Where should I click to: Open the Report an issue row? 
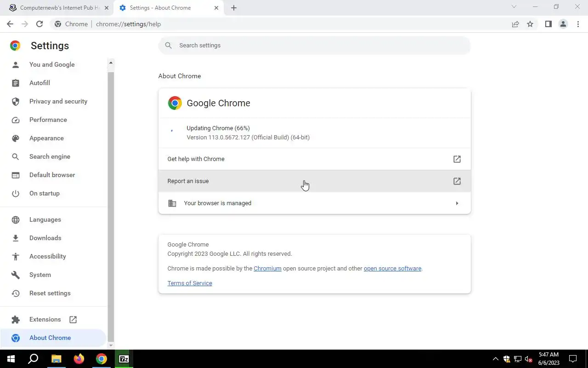click(315, 181)
